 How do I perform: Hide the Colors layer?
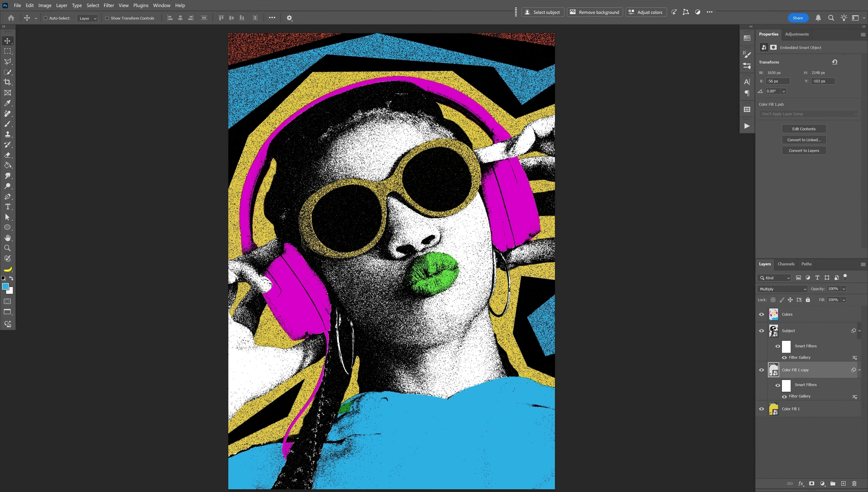761,314
